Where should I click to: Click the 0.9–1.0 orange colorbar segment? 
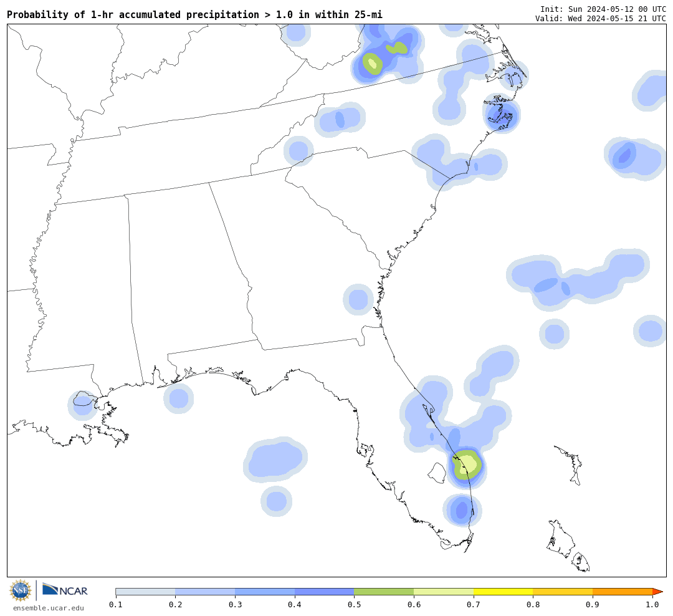coord(623,592)
